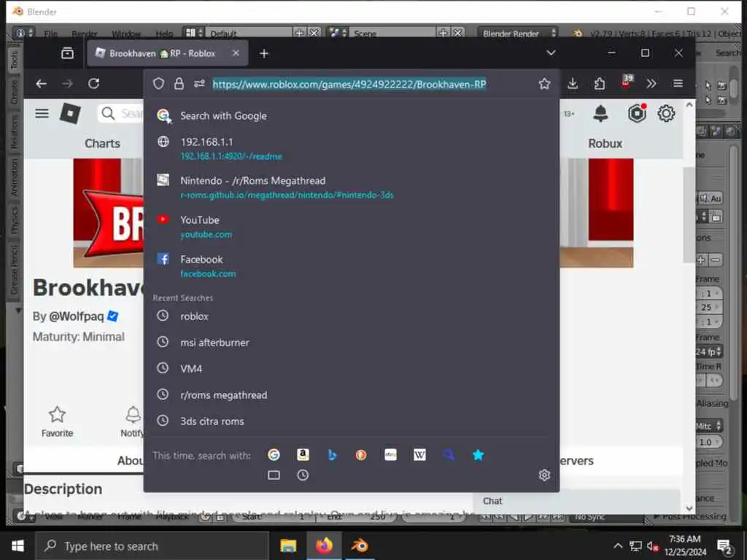
Task: Search this time with eBay icon
Action: [x=390, y=455]
